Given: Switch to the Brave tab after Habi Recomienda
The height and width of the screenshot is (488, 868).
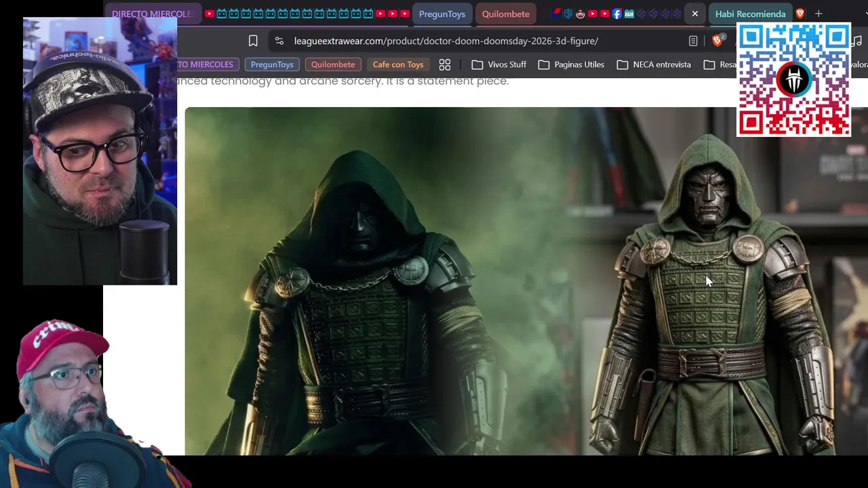Looking at the screenshot, I should click(800, 14).
